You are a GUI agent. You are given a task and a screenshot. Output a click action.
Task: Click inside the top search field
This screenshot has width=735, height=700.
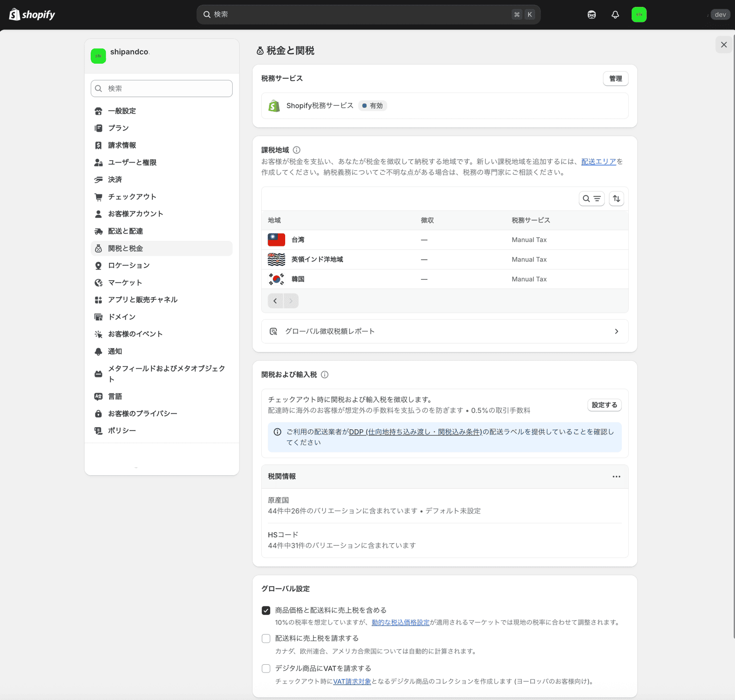pos(343,14)
